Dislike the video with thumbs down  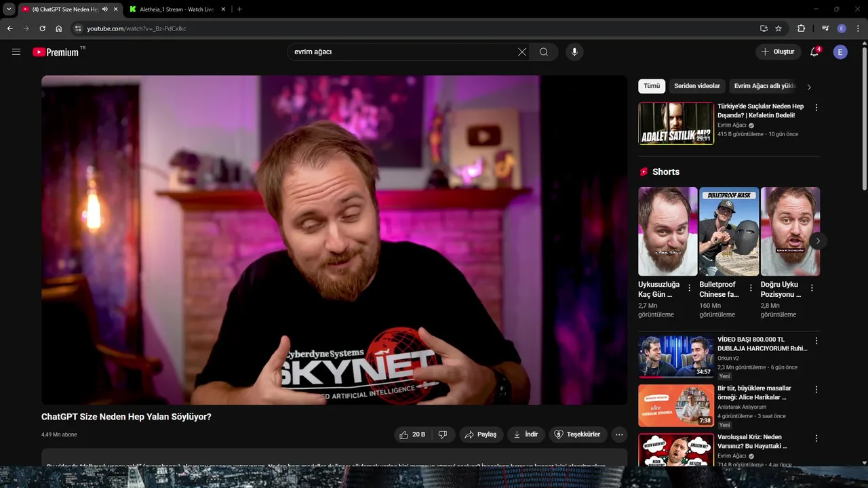pos(443,434)
